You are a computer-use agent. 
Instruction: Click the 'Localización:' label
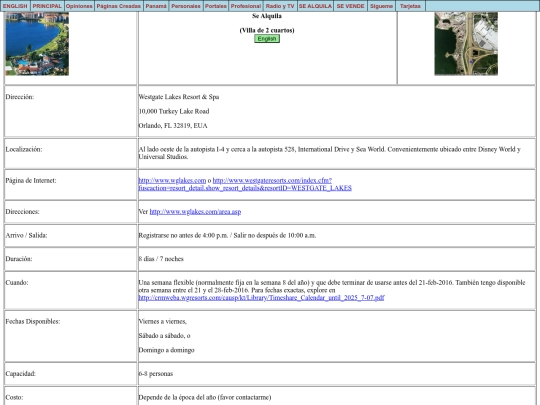(x=24, y=149)
